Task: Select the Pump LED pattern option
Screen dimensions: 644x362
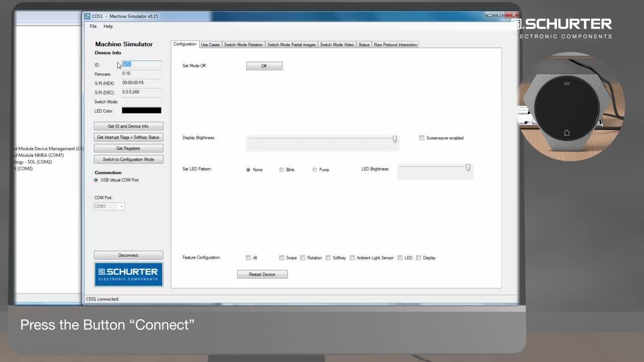Action: tap(314, 170)
